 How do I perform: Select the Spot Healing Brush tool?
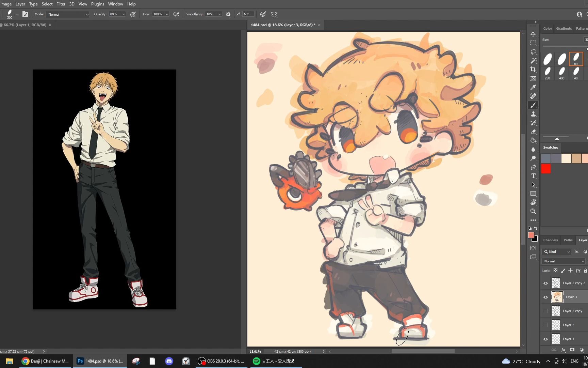(533, 96)
